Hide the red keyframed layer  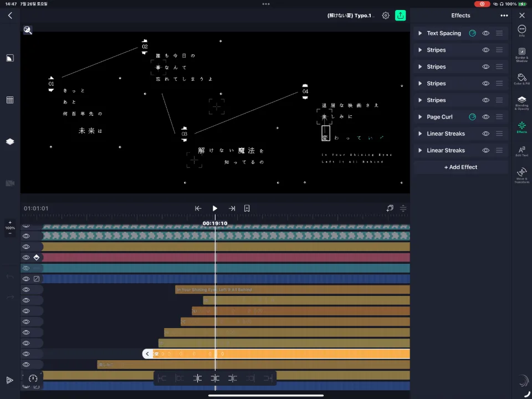[26, 258]
